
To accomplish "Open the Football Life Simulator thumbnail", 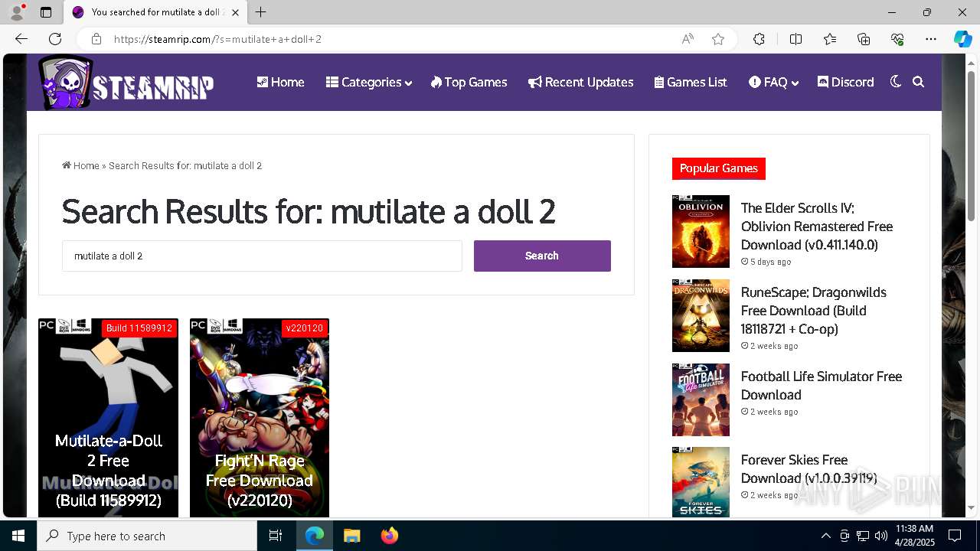I will (701, 399).
